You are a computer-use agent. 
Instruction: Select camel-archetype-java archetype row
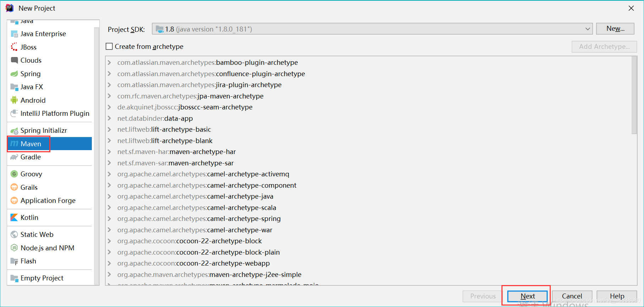tap(369, 197)
